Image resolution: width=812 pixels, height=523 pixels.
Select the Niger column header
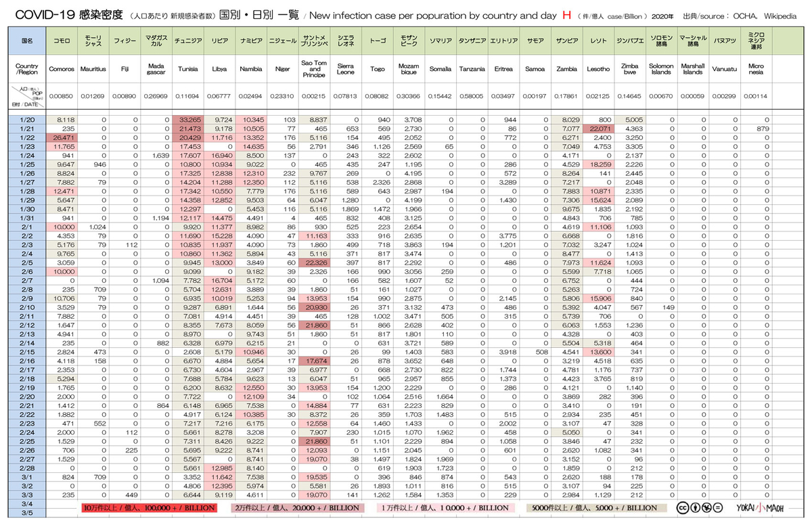(283, 69)
